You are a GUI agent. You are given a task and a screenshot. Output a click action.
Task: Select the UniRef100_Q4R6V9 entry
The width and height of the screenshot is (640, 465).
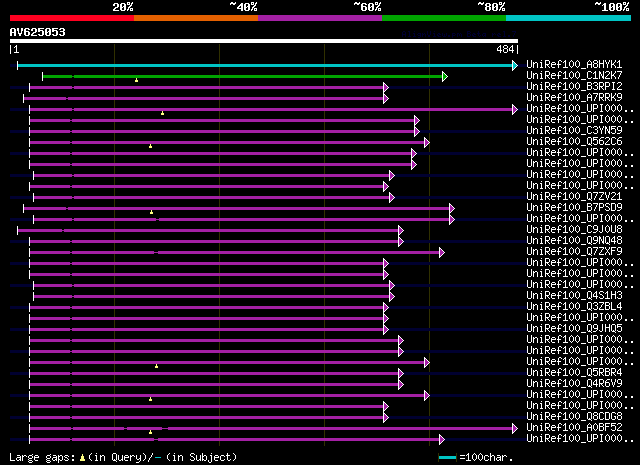click(x=574, y=384)
